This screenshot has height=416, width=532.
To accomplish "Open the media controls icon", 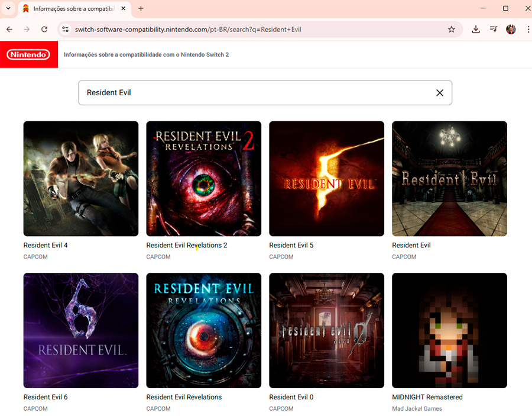I will tap(494, 29).
